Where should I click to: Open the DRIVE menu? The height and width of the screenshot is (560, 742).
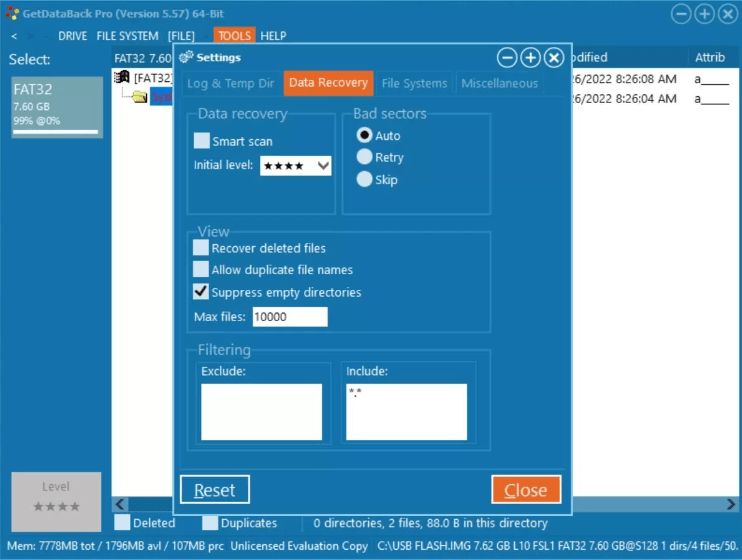(72, 36)
